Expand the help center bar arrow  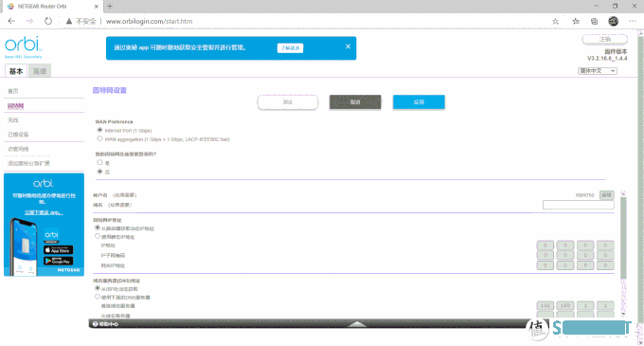[x=357, y=324]
